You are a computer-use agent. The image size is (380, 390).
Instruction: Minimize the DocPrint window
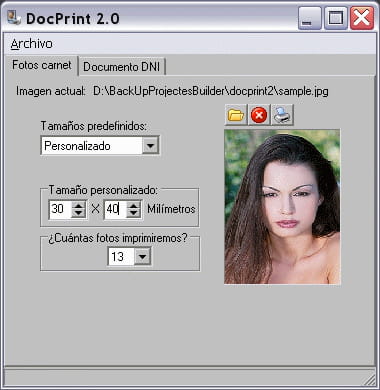pyautogui.click(x=310, y=18)
